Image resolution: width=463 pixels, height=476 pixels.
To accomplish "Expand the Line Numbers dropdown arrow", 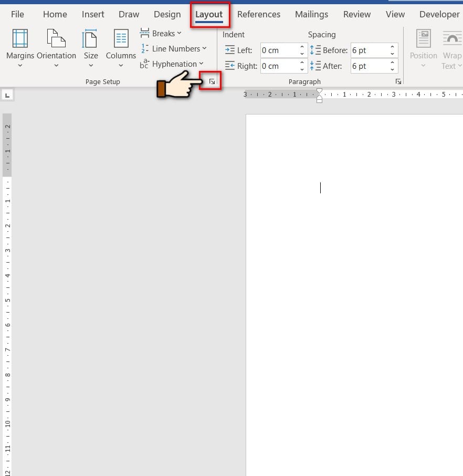I will tap(204, 48).
